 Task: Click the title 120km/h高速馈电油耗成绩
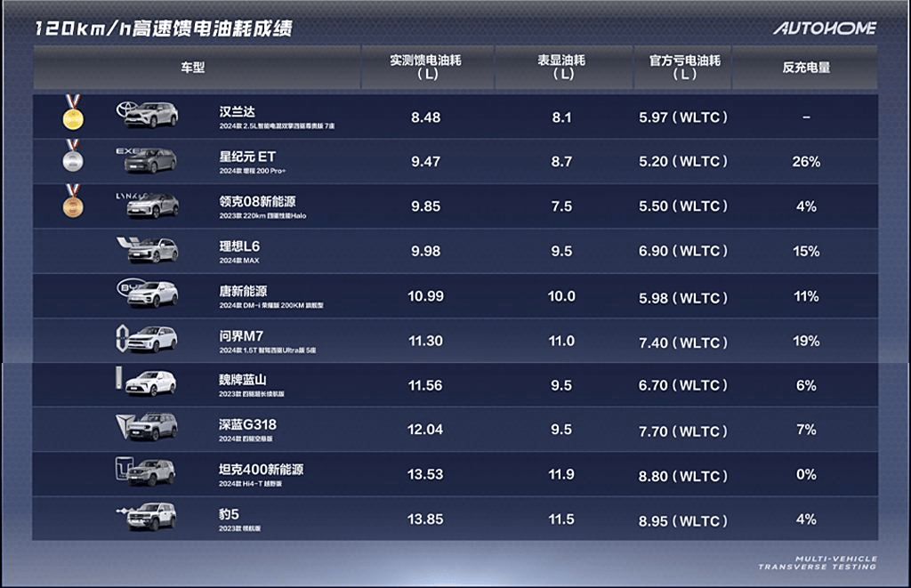click(x=164, y=28)
